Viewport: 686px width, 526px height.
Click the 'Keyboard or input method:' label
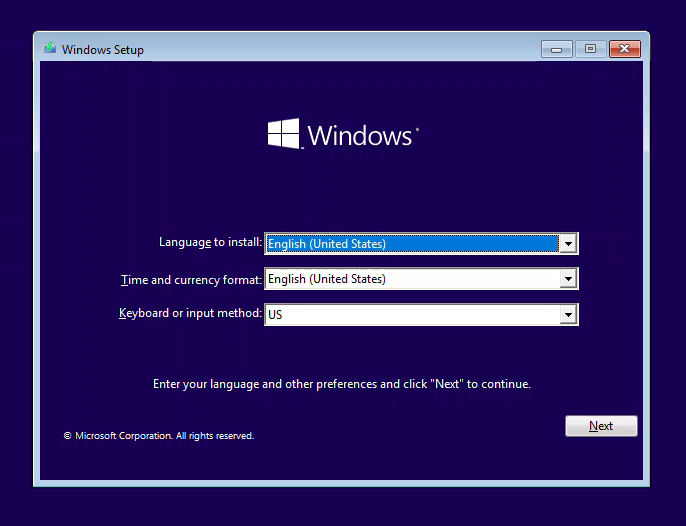click(190, 313)
